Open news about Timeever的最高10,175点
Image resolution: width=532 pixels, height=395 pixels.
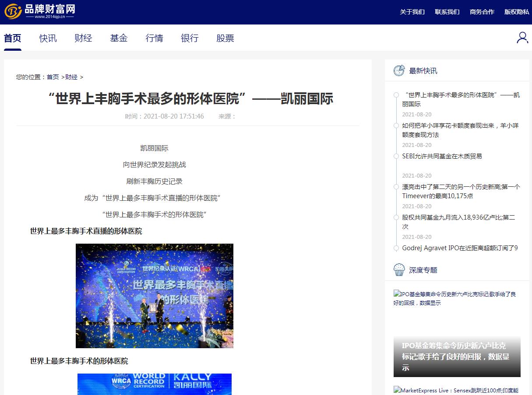[x=461, y=191]
